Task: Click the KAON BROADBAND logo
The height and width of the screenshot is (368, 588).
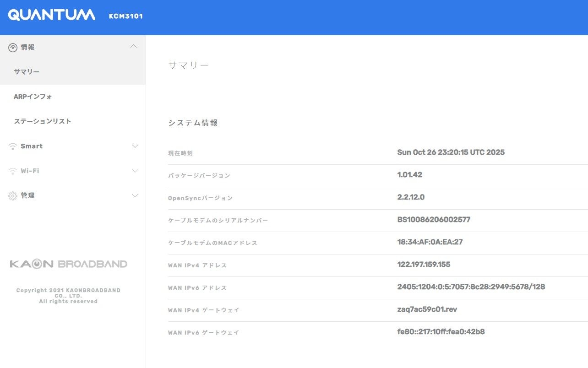Action: (x=69, y=263)
